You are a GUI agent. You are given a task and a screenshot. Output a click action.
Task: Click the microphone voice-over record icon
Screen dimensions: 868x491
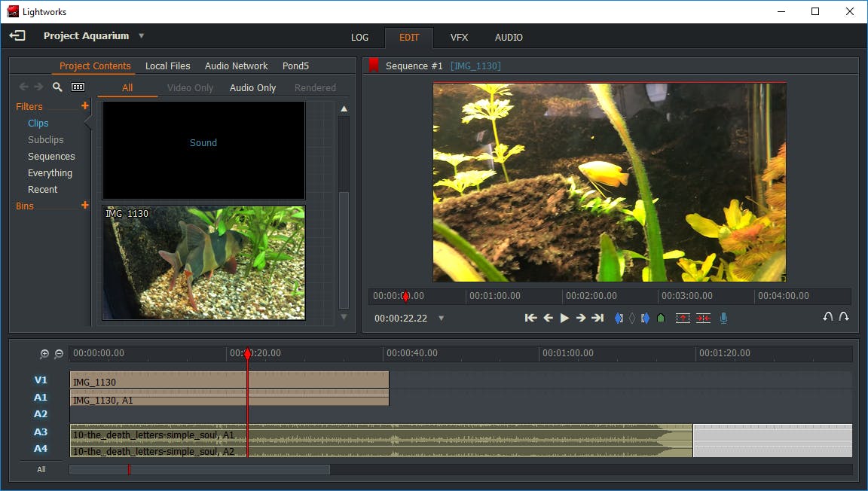723,319
